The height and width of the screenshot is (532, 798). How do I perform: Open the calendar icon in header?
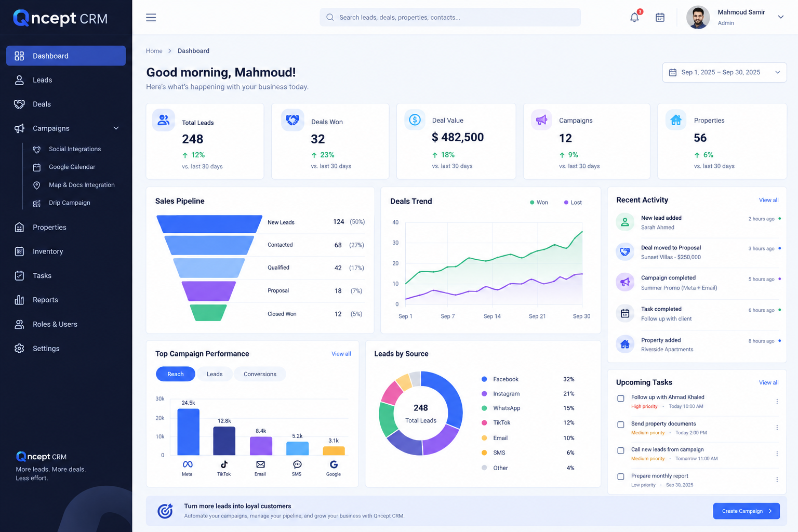(x=660, y=18)
